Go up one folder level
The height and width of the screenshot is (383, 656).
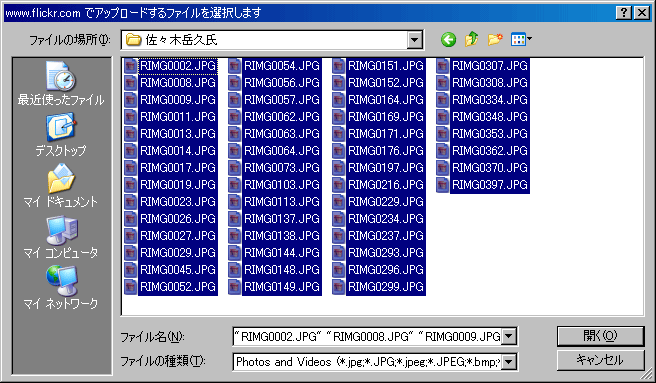click(472, 39)
